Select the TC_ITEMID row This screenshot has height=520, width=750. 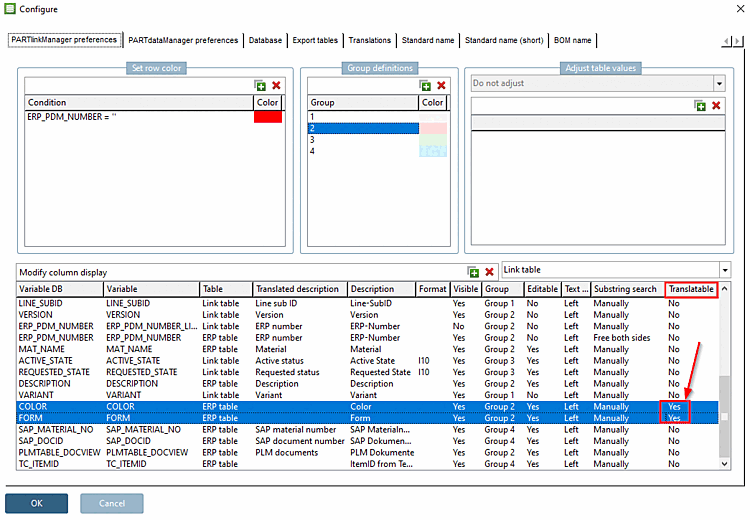pyautogui.click(x=367, y=464)
